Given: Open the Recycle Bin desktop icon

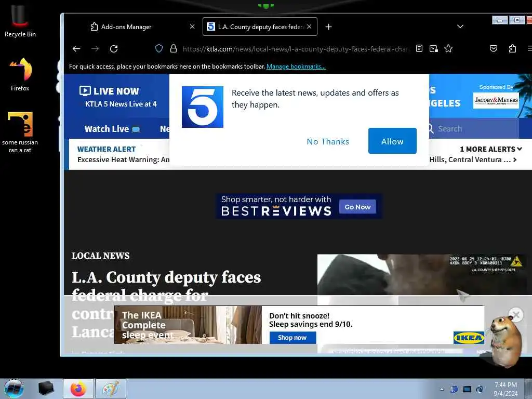Looking at the screenshot, I should click(x=20, y=21).
